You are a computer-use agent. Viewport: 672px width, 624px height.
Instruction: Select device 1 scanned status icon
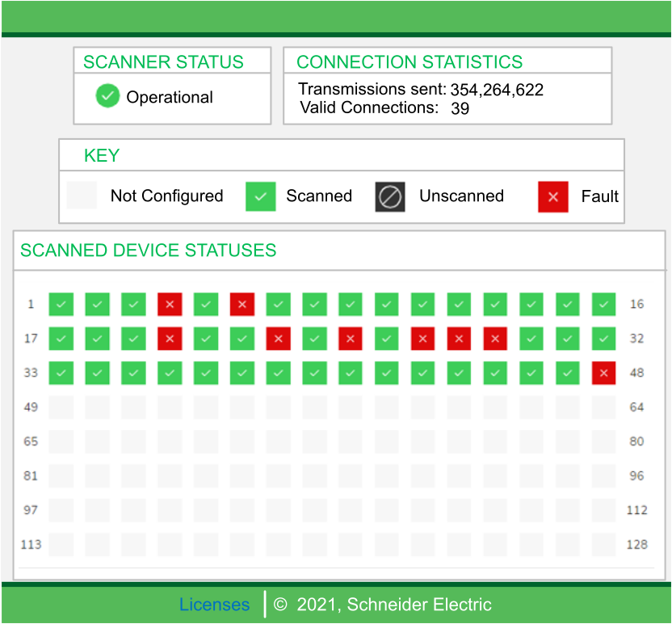61,304
